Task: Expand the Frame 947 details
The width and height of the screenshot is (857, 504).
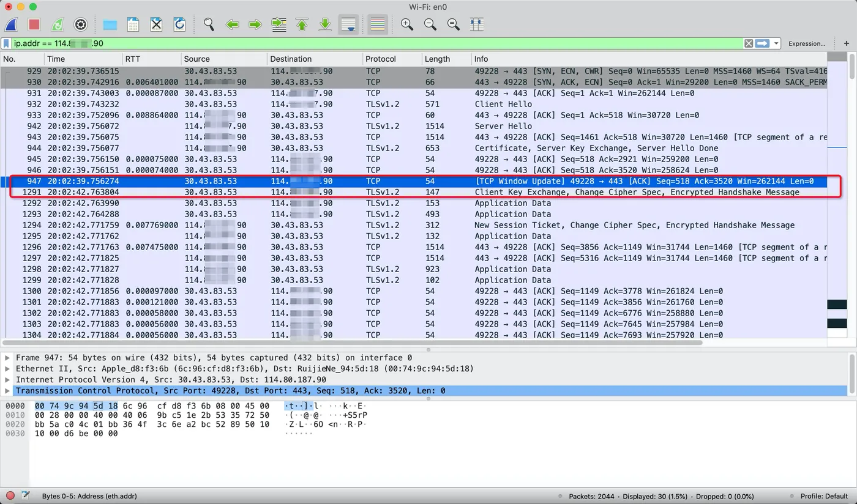Action: (7, 358)
